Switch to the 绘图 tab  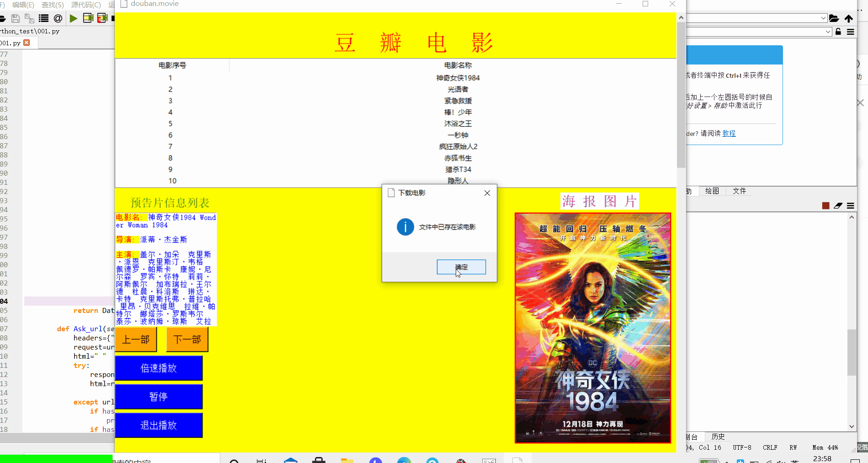coord(712,191)
